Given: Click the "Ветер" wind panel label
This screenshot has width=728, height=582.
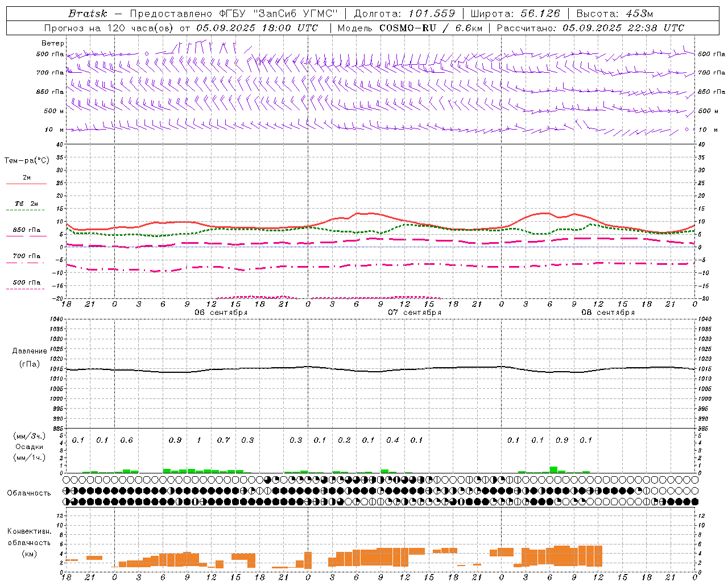Looking at the screenshot, I should click(53, 43).
